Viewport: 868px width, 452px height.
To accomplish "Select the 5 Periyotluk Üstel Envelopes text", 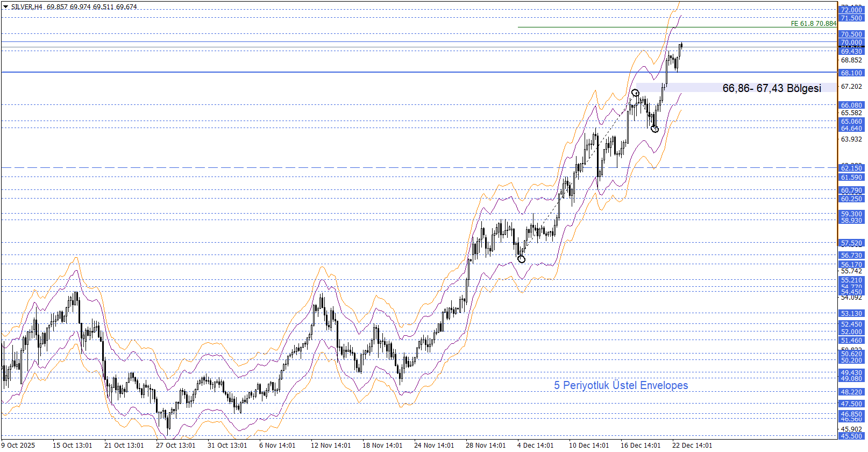I will click(x=621, y=385).
